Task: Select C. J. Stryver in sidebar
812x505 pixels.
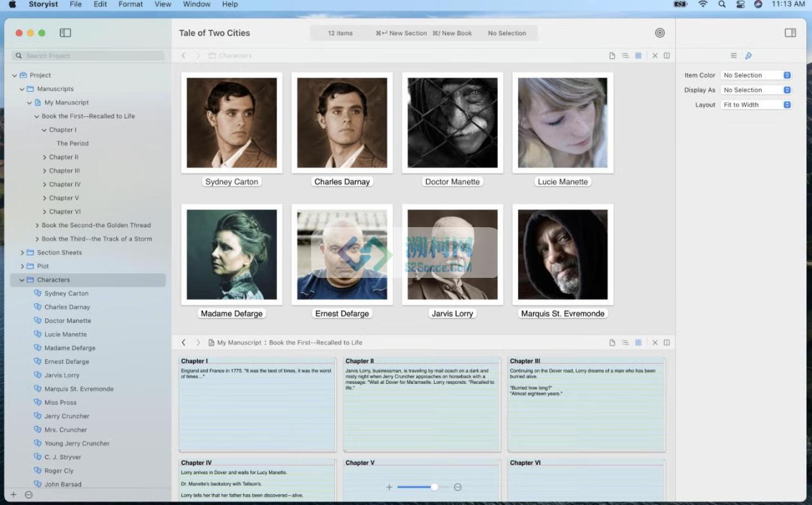Action: [x=63, y=457]
